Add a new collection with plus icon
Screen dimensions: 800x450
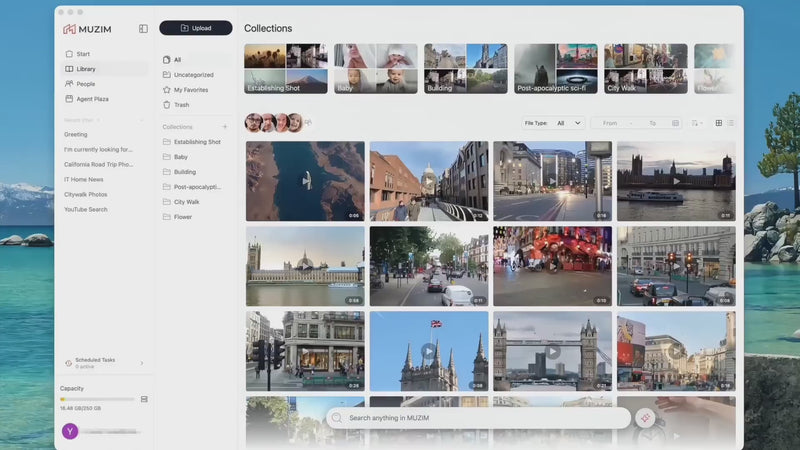pyautogui.click(x=224, y=127)
